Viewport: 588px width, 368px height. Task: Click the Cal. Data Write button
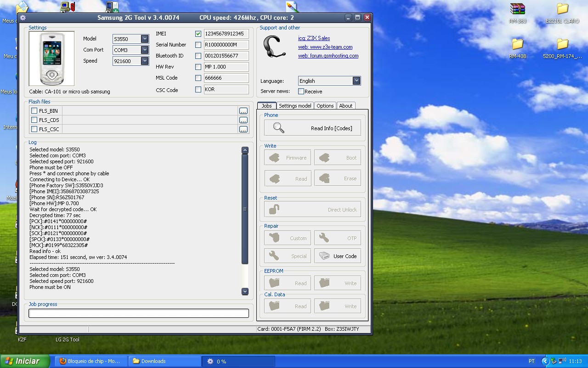tap(338, 306)
